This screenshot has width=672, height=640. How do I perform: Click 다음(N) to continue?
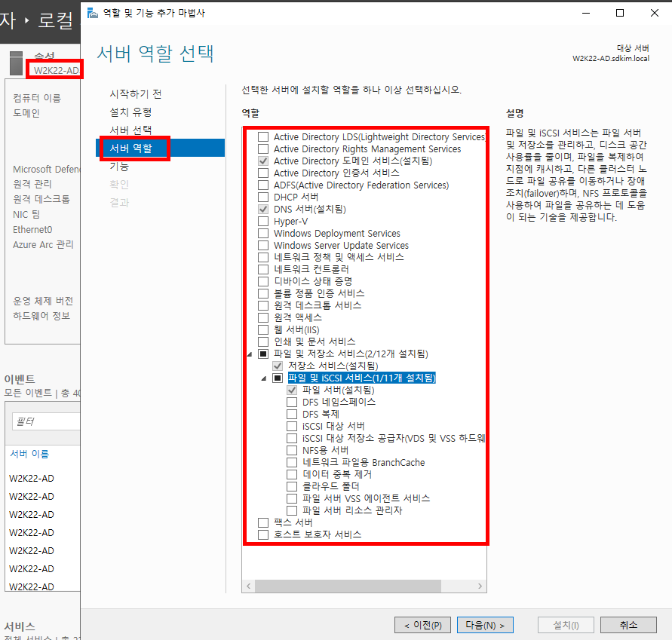(x=485, y=625)
